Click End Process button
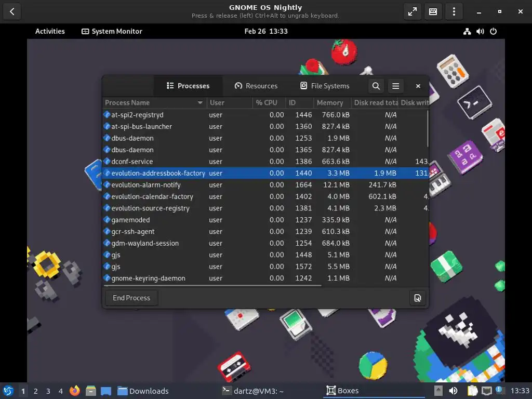The width and height of the screenshot is (532, 399). [x=131, y=298]
